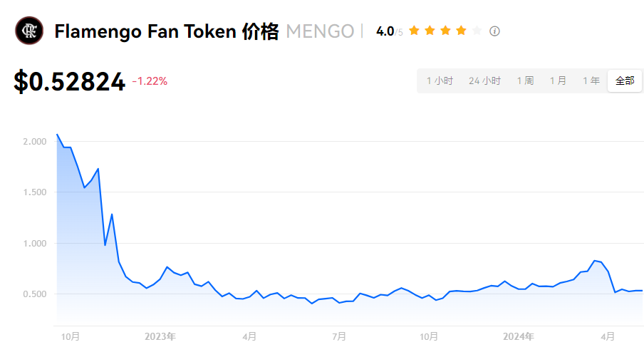Click the fifth gray rating star
The image size is (644, 352).
tap(477, 31)
